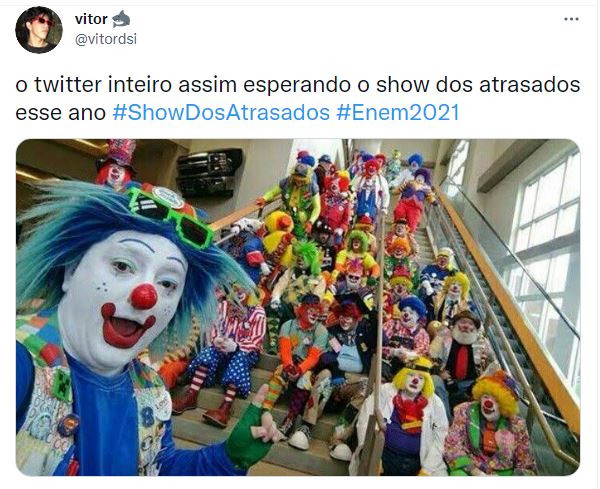Open the clown staircase photo
This screenshot has height=489, width=600.
tap(298, 307)
